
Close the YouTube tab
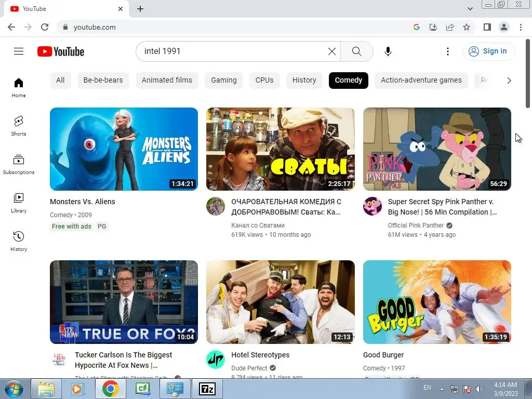tap(121, 9)
